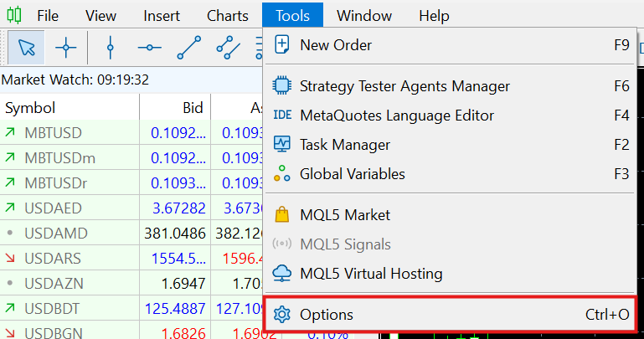The image size is (644, 339).
Task: Select the USDAZN symbol row
Action: 131,283
